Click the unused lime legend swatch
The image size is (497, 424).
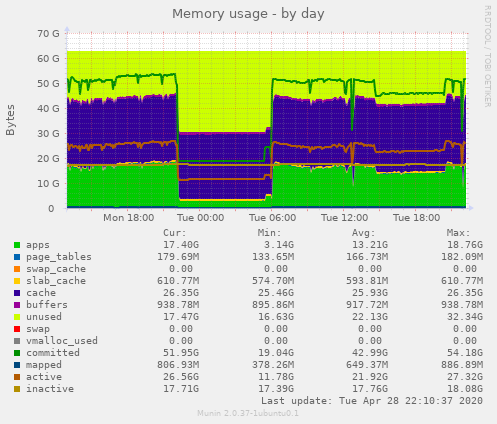pyautogui.click(x=17, y=317)
